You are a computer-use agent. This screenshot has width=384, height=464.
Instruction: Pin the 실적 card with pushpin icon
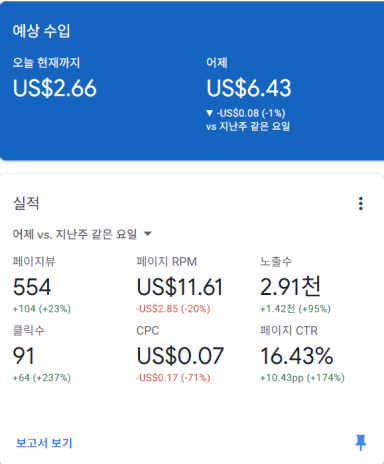(361, 442)
